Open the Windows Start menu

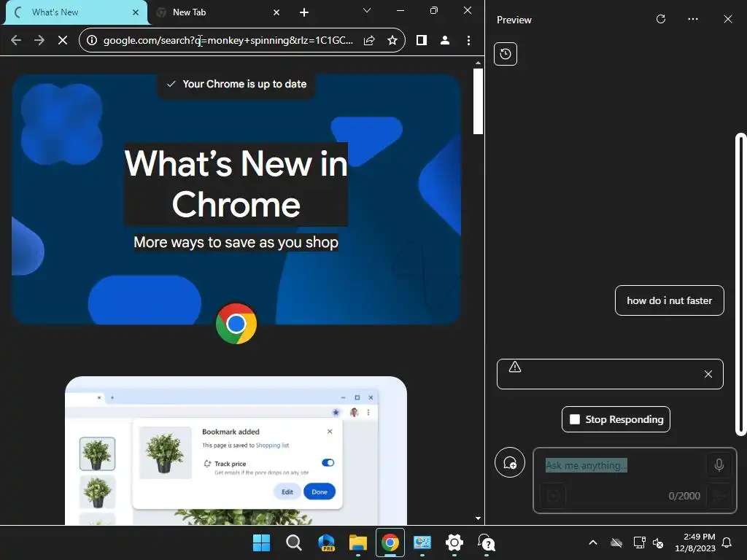click(261, 542)
